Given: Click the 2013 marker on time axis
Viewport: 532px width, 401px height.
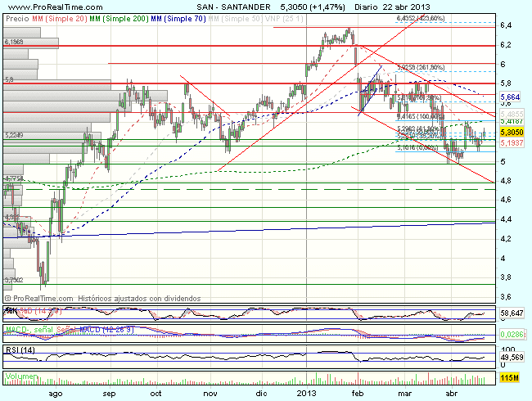Looking at the screenshot, I should (307, 394).
